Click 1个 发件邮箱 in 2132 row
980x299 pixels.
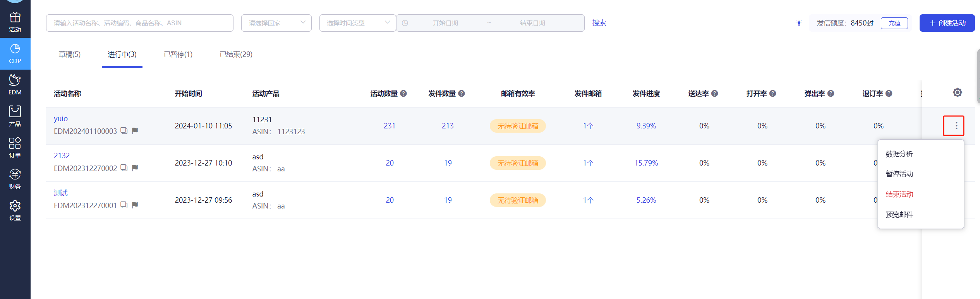(x=588, y=163)
